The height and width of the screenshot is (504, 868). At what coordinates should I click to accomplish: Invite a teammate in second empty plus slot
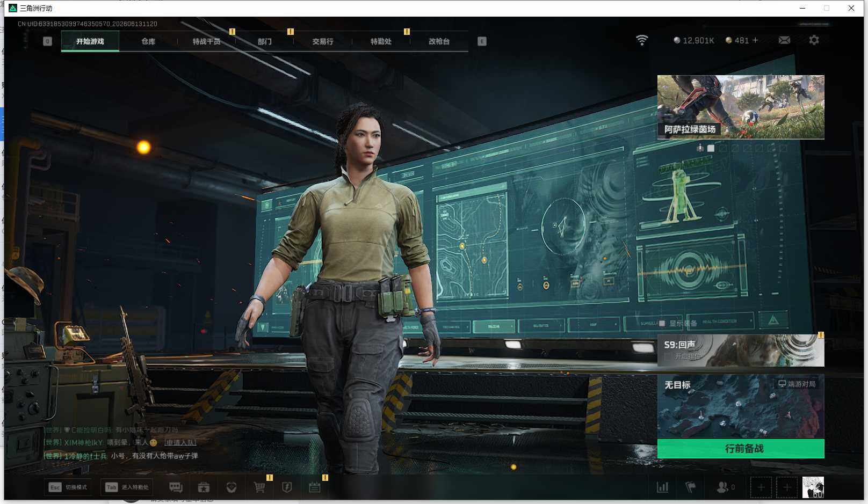click(x=787, y=487)
